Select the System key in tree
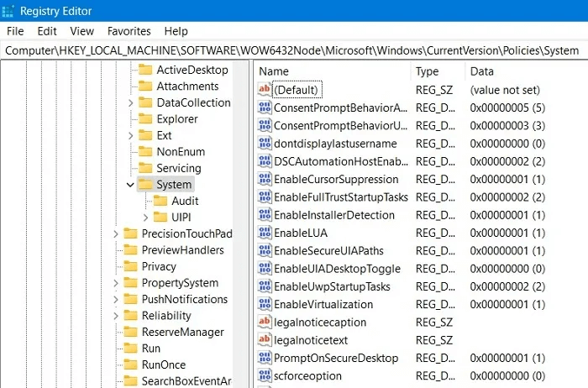The width and height of the screenshot is (588, 388). tap(174, 185)
